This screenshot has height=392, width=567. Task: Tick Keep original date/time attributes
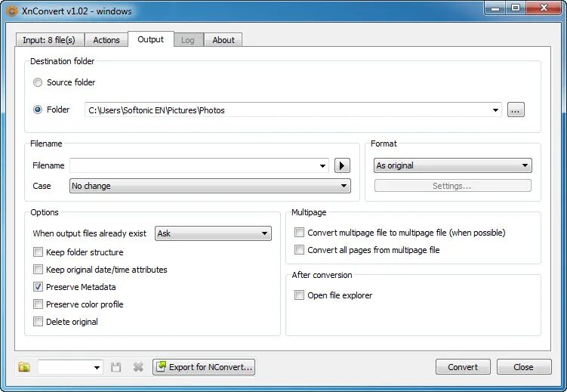tap(38, 270)
